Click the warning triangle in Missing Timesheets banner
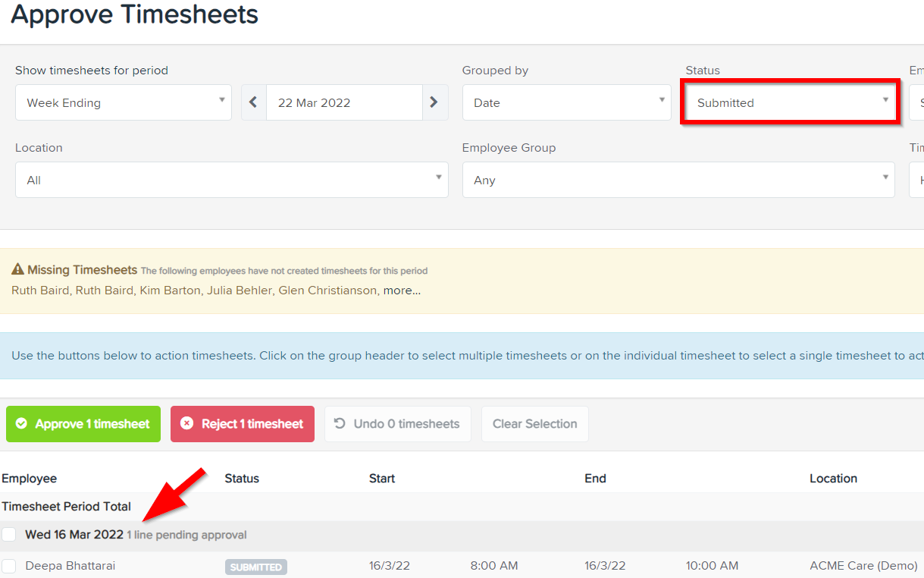 point(15,269)
